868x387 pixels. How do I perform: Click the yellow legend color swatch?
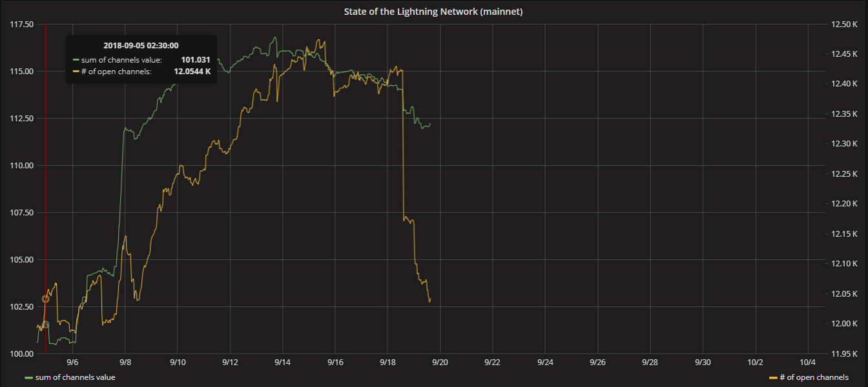[x=773, y=378]
